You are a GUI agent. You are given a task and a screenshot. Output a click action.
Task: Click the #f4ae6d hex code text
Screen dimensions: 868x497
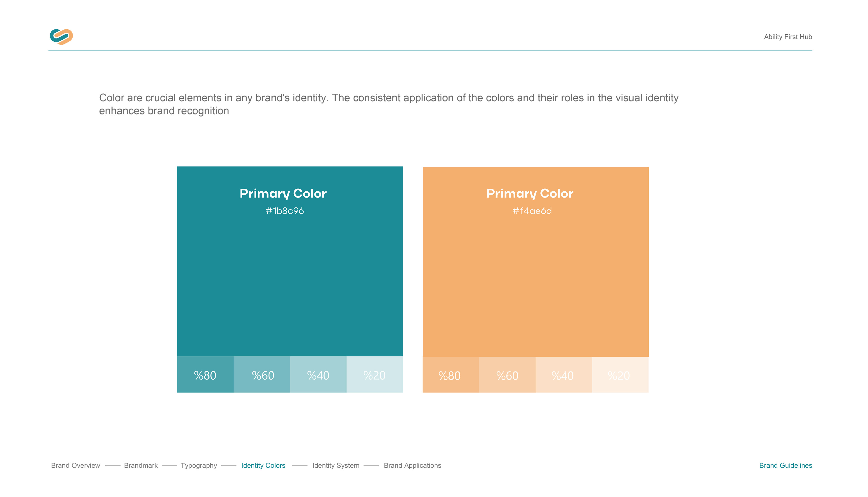tap(532, 211)
